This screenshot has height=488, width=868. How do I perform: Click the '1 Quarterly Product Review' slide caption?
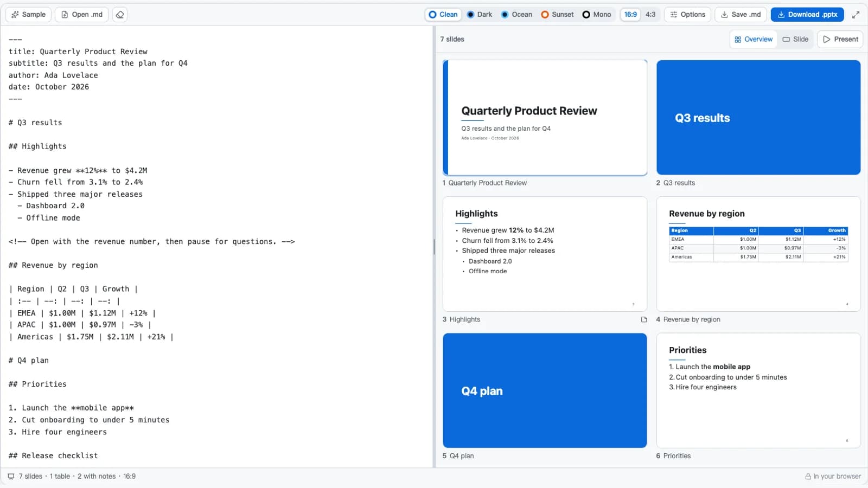point(484,183)
